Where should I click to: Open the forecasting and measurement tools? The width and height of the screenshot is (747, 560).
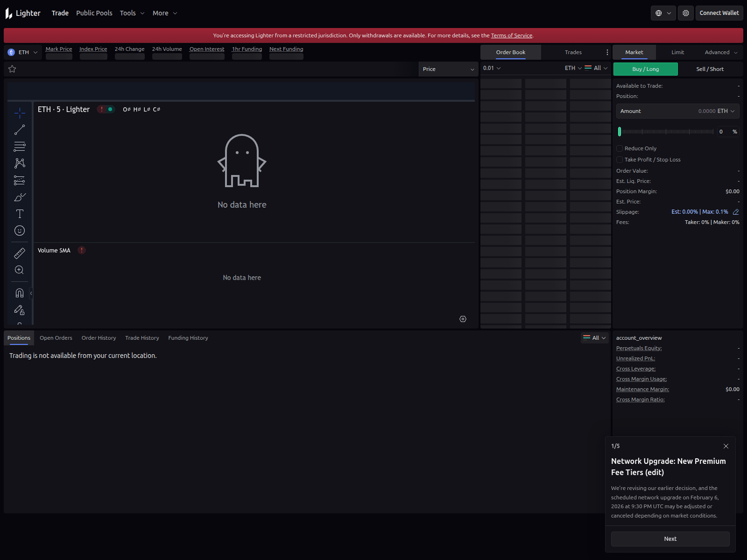tap(20, 180)
